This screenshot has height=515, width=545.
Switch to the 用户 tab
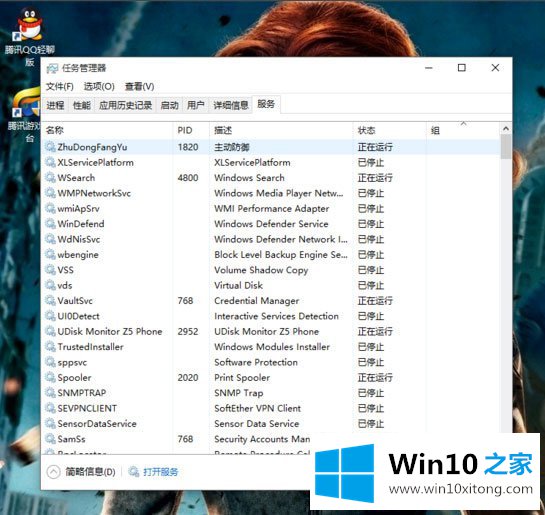[195, 105]
